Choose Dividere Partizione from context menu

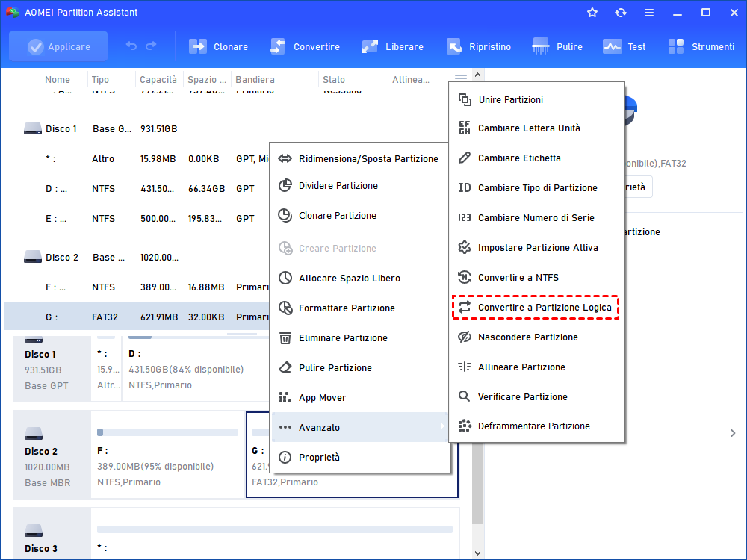coord(360,186)
